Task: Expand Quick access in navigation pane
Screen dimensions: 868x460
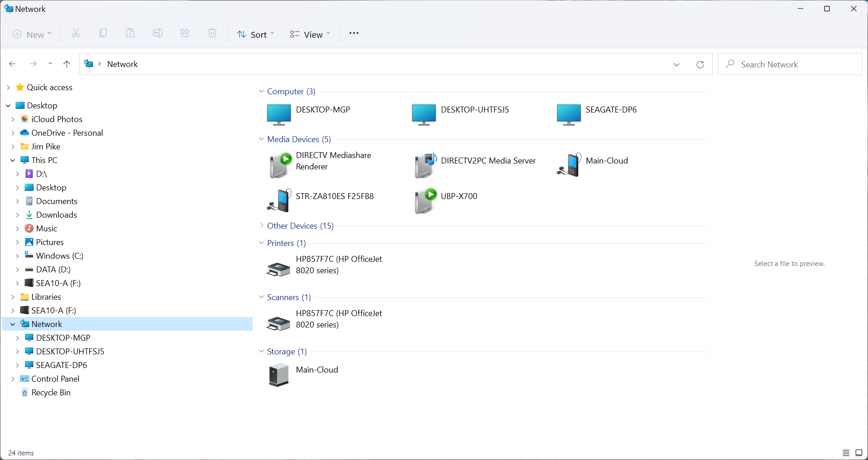Action: pyautogui.click(x=8, y=87)
